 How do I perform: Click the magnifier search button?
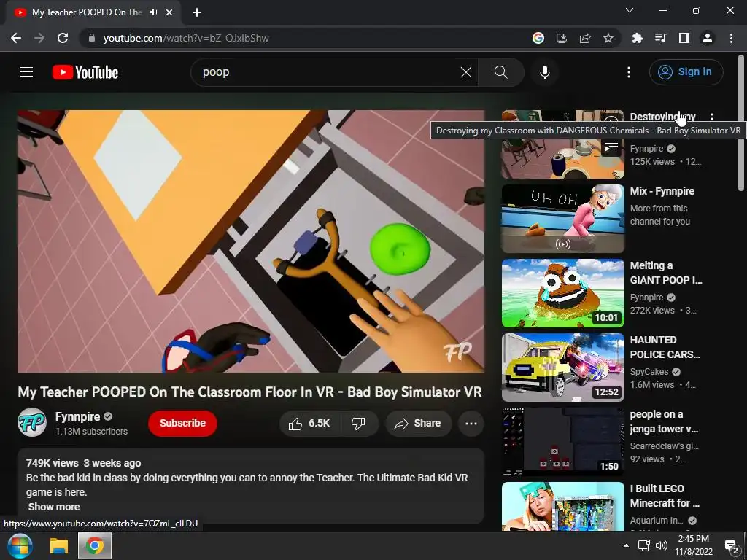500,72
